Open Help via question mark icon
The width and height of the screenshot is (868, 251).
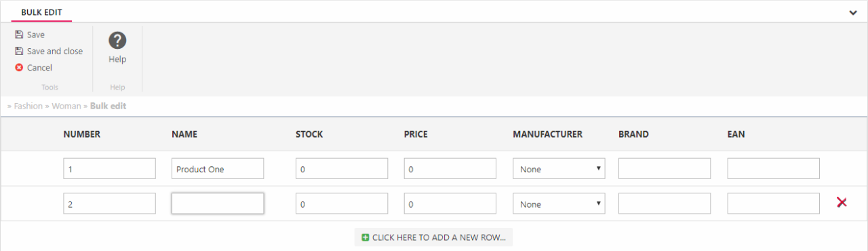click(117, 41)
